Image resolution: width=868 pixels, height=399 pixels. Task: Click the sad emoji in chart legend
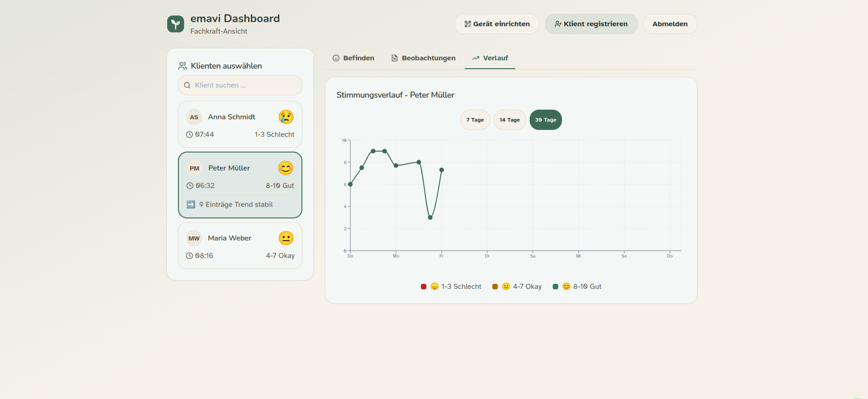(x=435, y=287)
